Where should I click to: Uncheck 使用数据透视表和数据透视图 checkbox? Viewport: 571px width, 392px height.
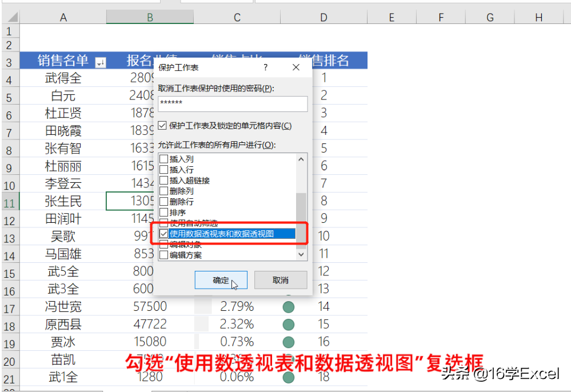click(164, 234)
